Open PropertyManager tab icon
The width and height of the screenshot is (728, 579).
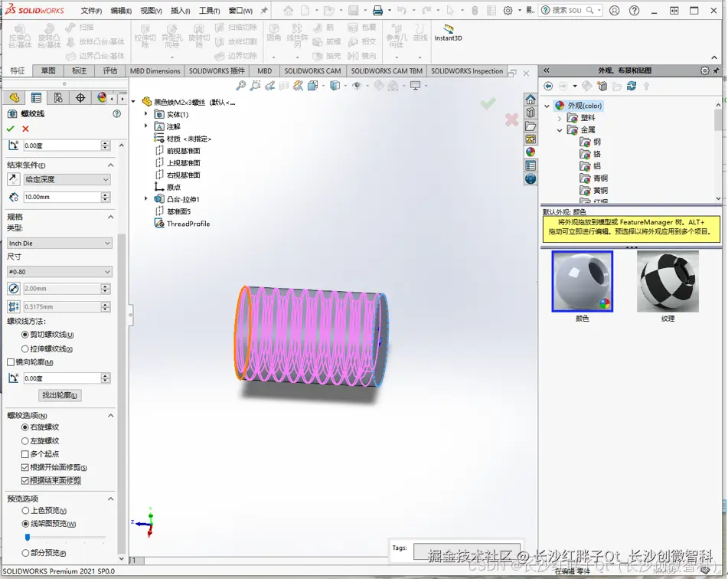(36, 97)
